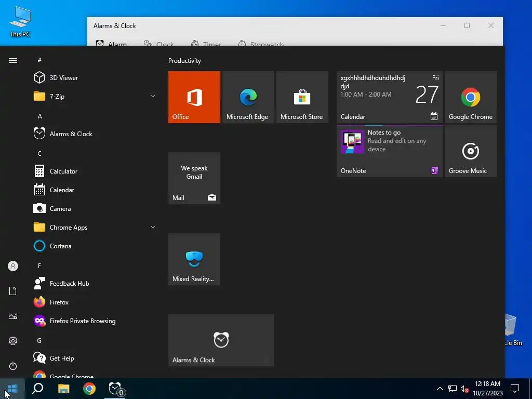532x399 pixels.
Task: Show hidden tray icons chevron
Action: [x=440, y=389]
